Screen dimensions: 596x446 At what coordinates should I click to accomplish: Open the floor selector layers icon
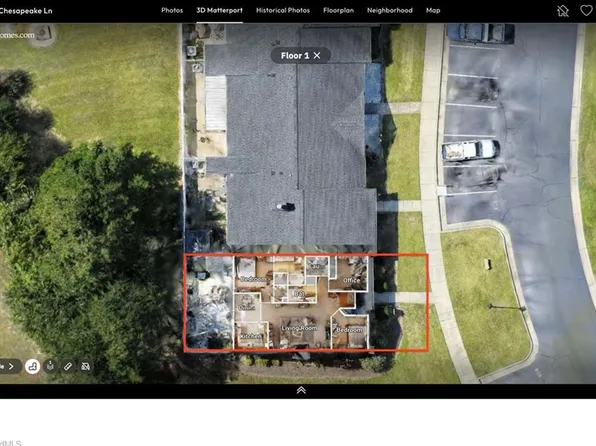[x=51, y=366]
